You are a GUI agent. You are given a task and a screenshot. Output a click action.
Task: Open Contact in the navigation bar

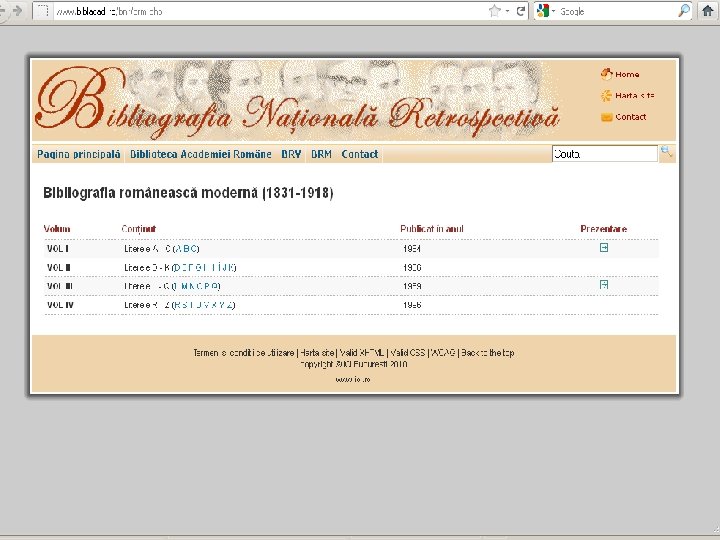360,154
